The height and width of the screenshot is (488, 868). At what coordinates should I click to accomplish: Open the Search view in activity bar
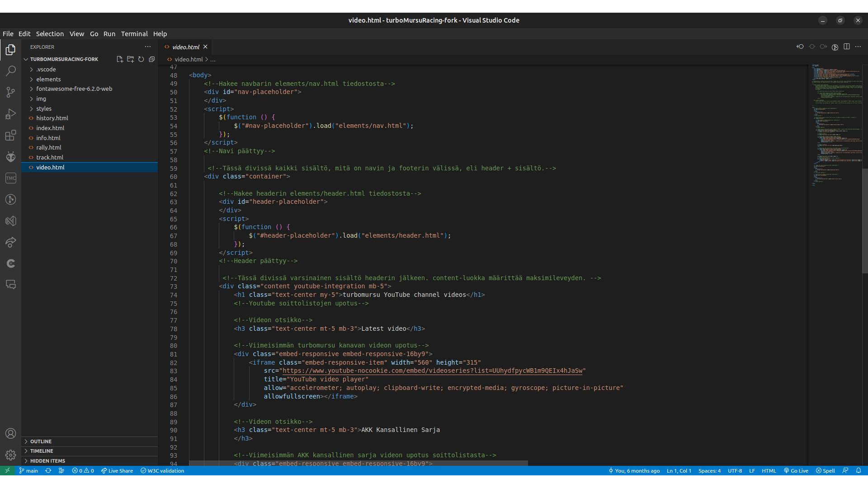coord(10,71)
